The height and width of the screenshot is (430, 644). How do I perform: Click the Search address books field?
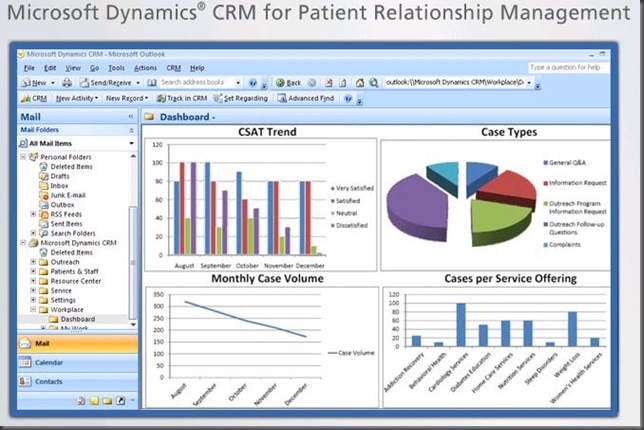point(198,83)
